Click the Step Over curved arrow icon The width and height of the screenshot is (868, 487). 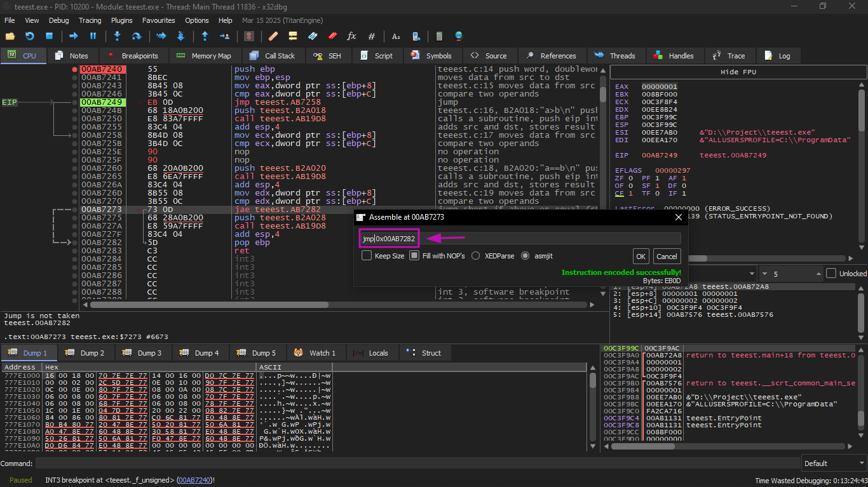[136, 36]
